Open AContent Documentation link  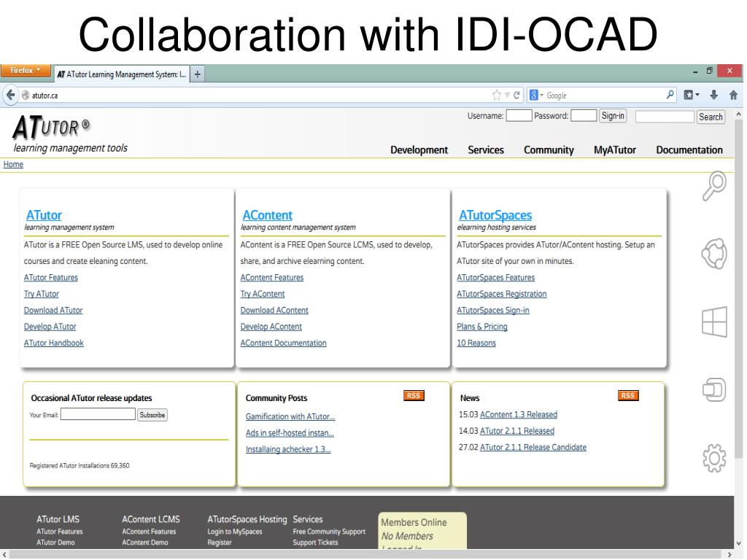coord(284,343)
